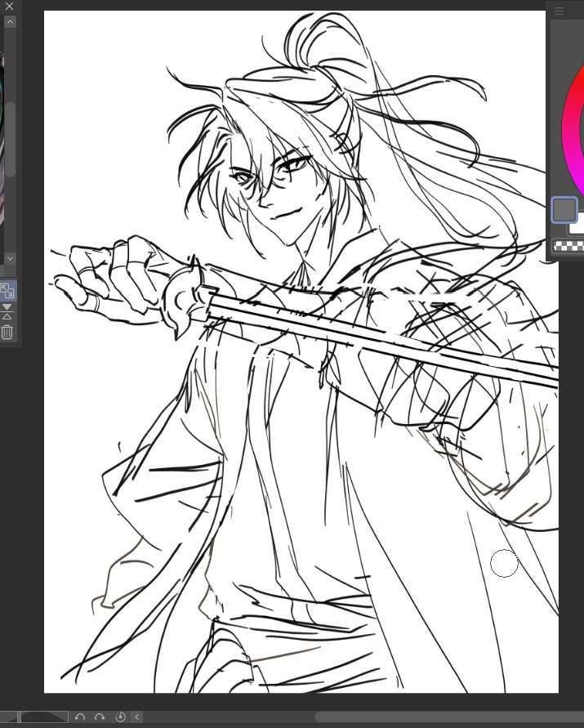Undo using the curved left arrow
This screenshot has width=584, height=728.
click(x=79, y=717)
